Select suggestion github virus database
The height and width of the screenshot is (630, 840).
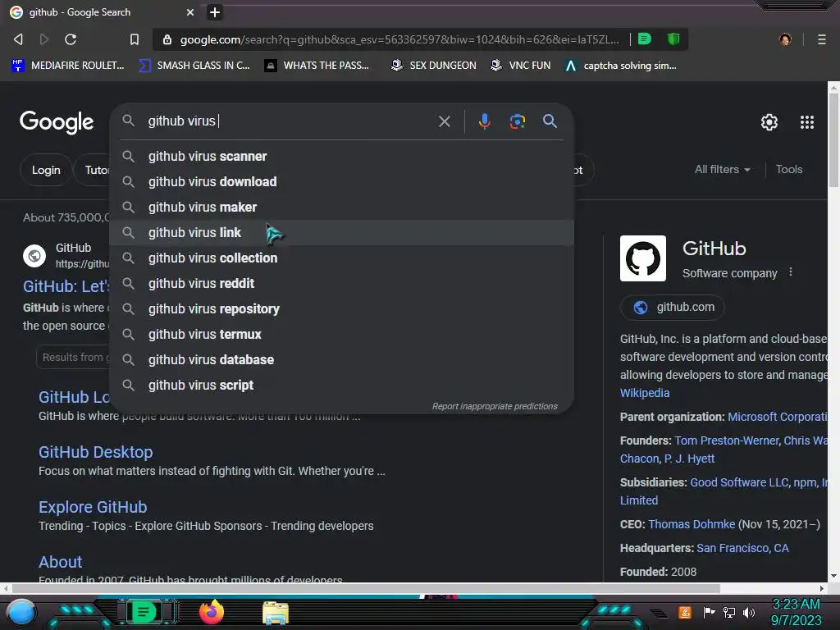pos(341,359)
